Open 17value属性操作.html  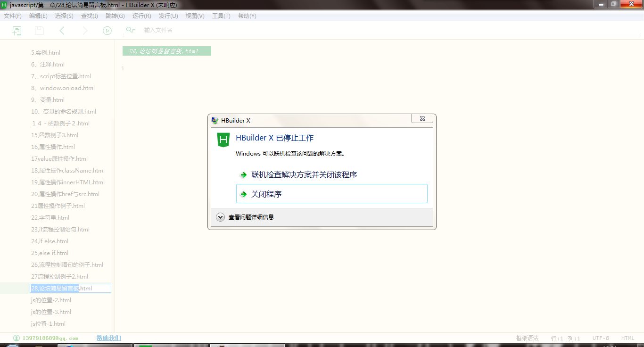coord(59,159)
